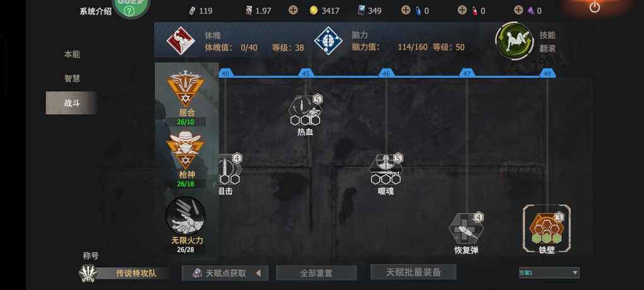
Task: Click the 全部重置 button
Action: point(316,273)
